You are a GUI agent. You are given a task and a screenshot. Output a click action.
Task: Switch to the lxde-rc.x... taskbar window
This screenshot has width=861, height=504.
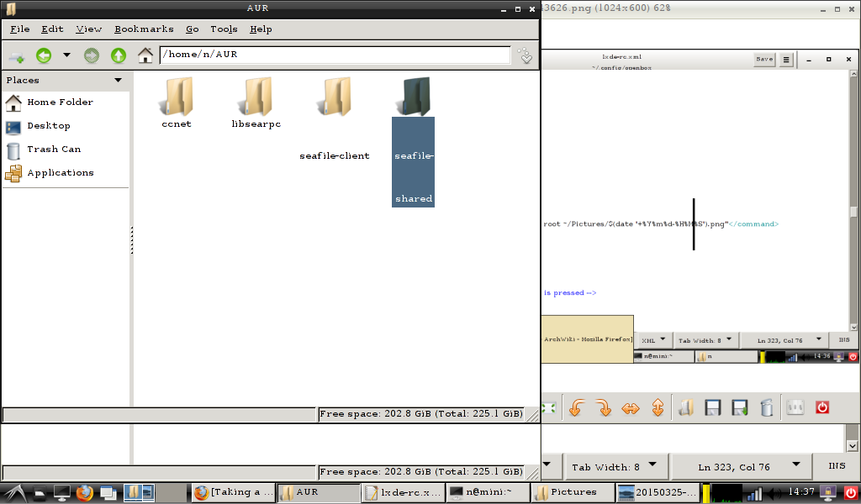coord(403,493)
